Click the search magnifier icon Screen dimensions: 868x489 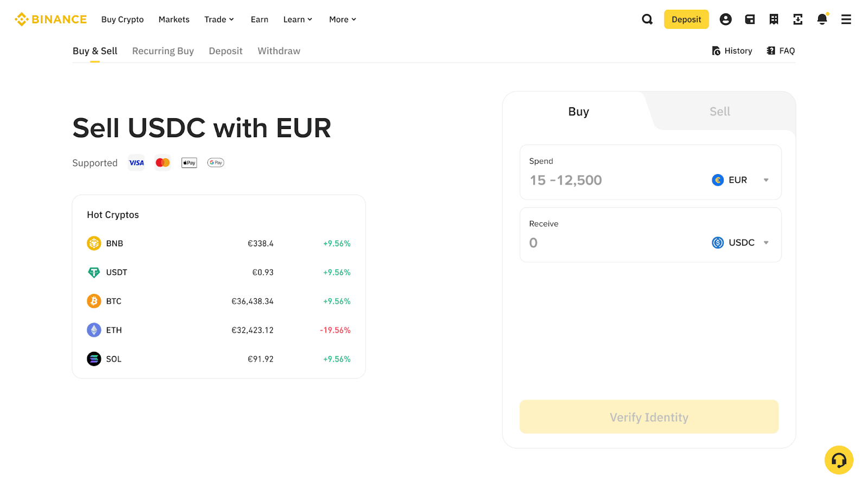647,20
